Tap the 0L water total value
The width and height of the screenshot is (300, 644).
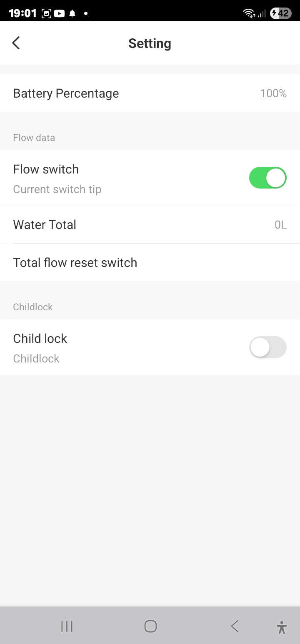(280, 225)
